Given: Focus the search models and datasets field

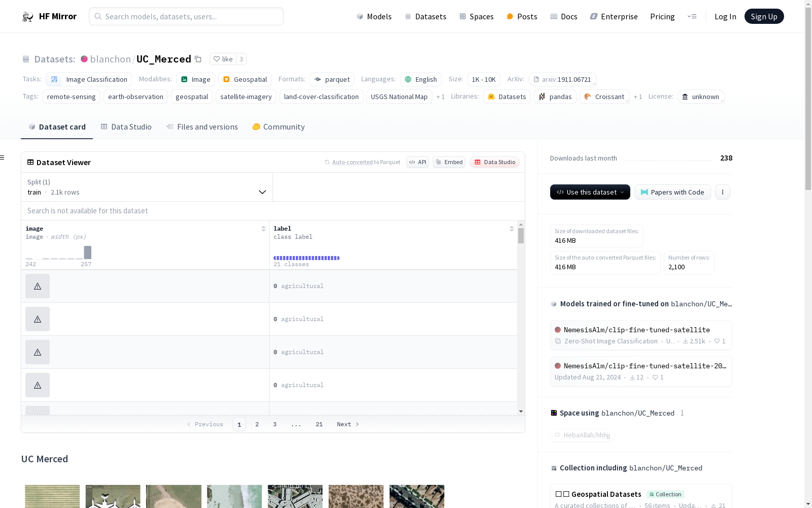Looking at the screenshot, I should click(186, 16).
